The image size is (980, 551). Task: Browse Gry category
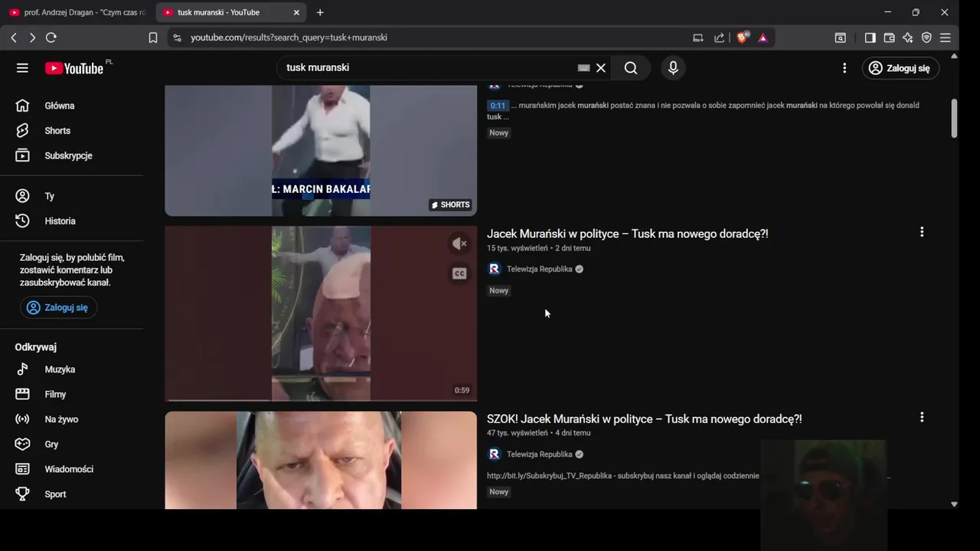73,444
